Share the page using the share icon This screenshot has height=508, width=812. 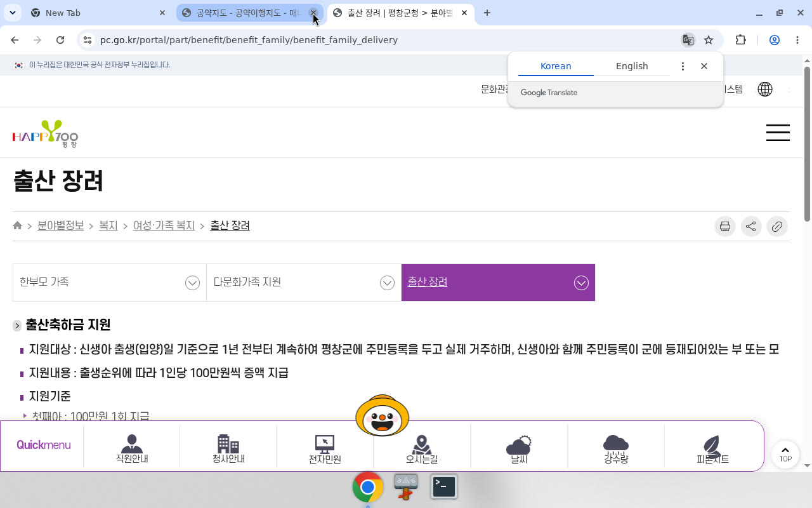[751, 227]
